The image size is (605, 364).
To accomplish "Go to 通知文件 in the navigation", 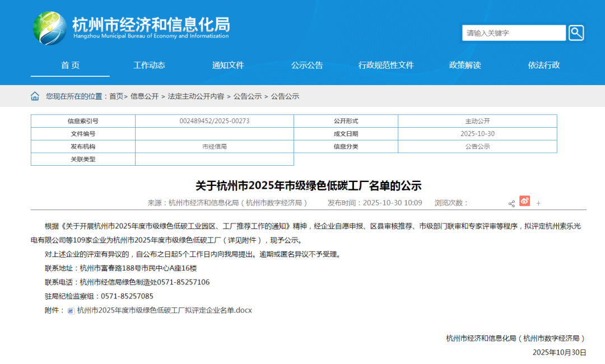I will click(228, 65).
